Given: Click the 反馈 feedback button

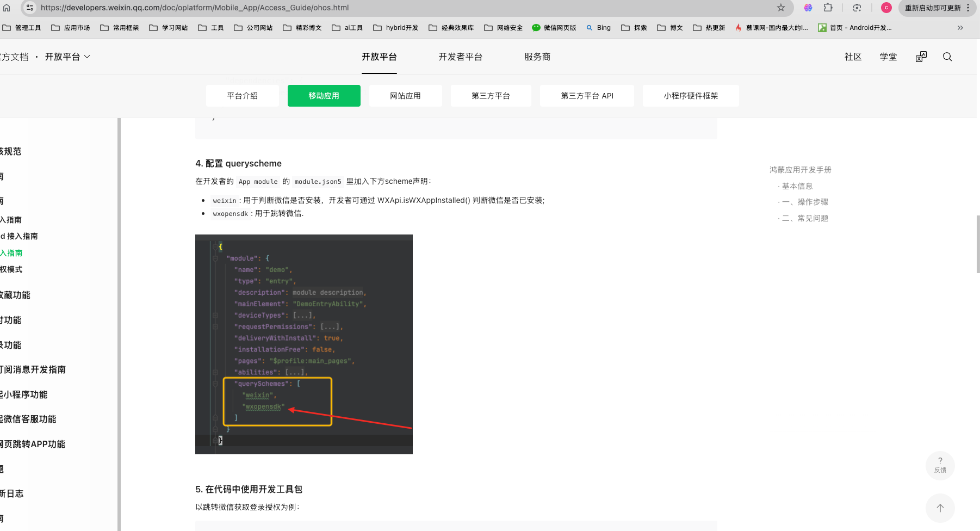Looking at the screenshot, I should [940, 466].
